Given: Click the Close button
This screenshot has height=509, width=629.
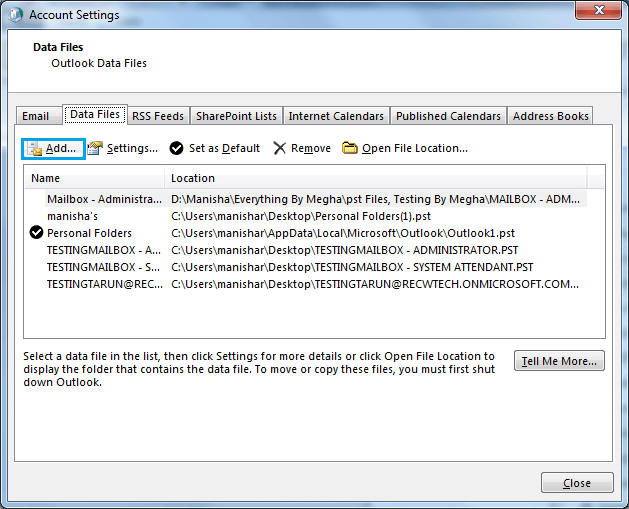Looking at the screenshot, I should [577, 483].
